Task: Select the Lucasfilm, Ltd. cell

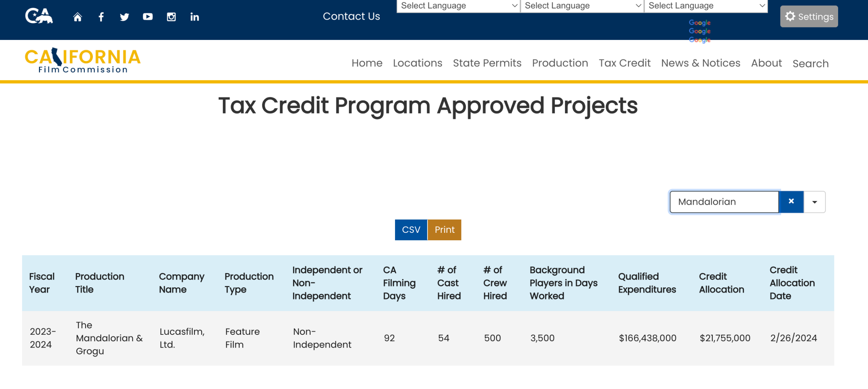Action: point(182,338)
